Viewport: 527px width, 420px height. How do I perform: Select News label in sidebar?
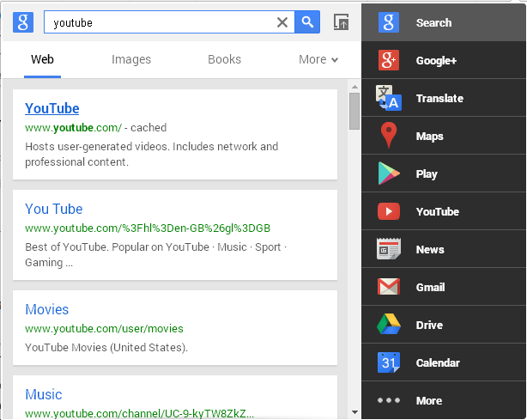pyautogui.click(x=430, y=250)
